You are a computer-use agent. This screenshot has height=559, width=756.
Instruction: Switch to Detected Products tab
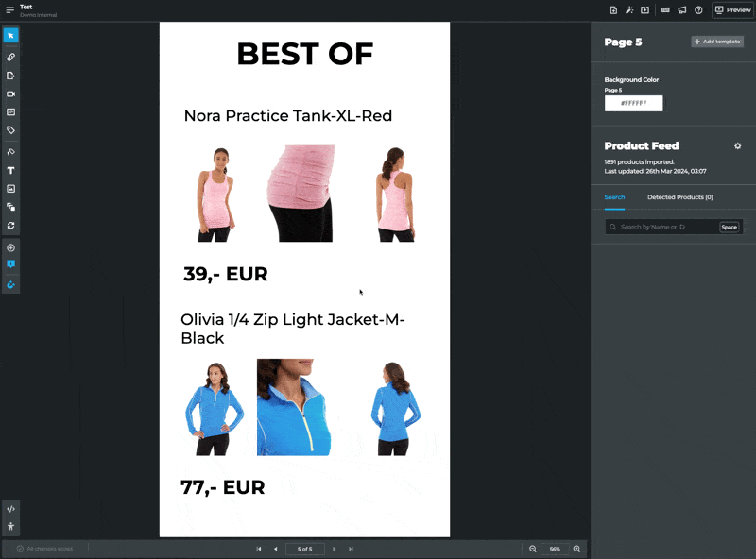coord(679,197)
